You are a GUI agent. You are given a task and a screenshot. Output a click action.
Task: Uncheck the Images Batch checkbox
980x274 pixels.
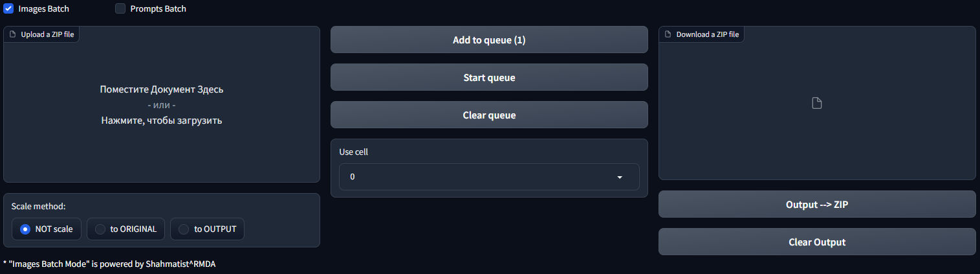9,9
